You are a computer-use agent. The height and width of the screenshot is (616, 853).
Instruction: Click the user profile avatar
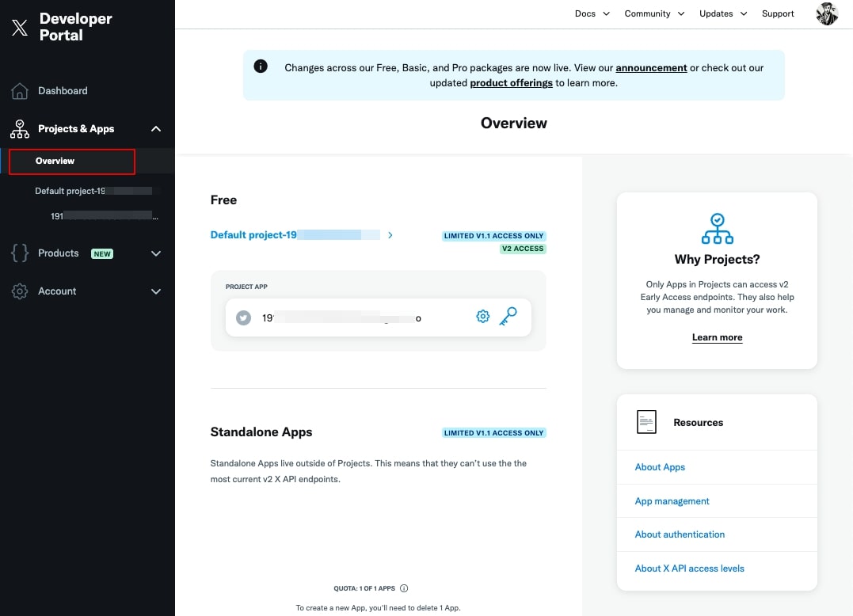click(826, 13)
